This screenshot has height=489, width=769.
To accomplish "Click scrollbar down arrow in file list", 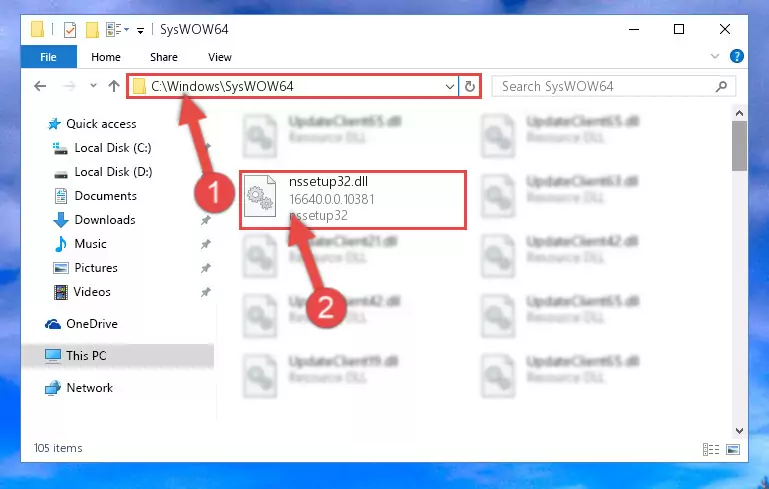I will (x=739, y=431).
